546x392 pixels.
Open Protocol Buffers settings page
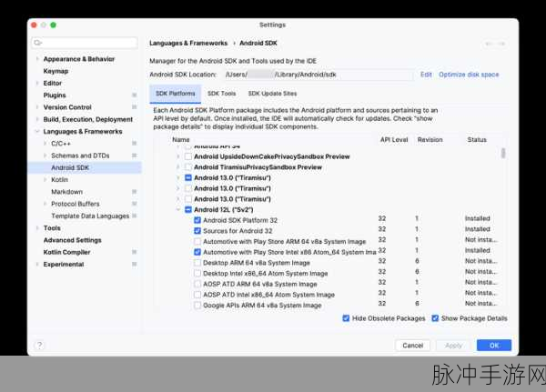point(76,204)
